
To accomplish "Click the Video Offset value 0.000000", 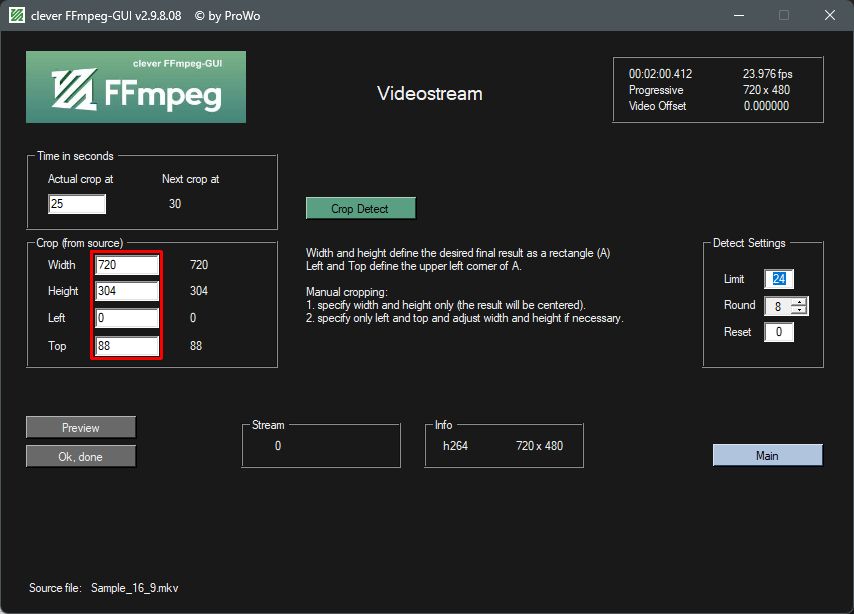I will pyautogui.click(x=766, y=106).
